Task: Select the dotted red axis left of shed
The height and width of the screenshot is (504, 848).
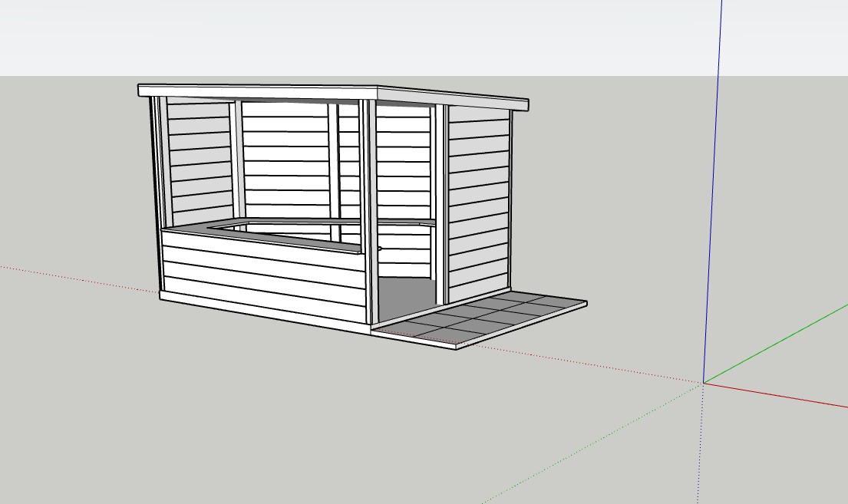Action: click(x=80, y=279)
